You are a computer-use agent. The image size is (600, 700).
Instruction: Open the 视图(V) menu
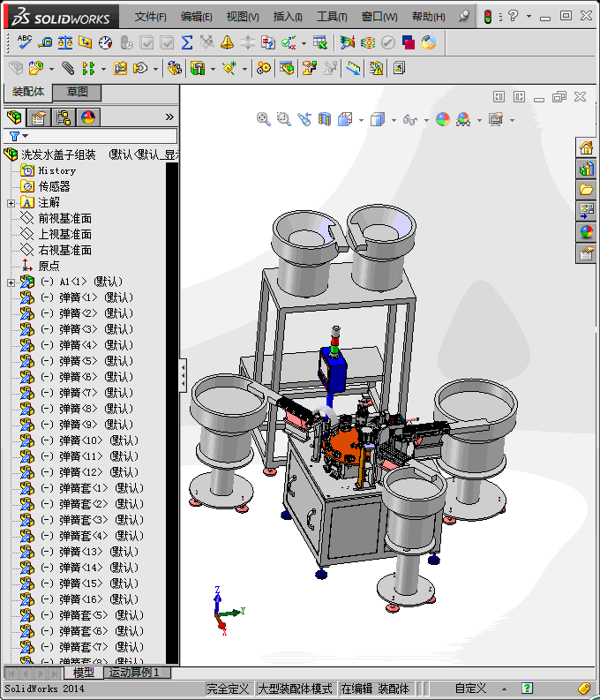(x=243, y=17)
